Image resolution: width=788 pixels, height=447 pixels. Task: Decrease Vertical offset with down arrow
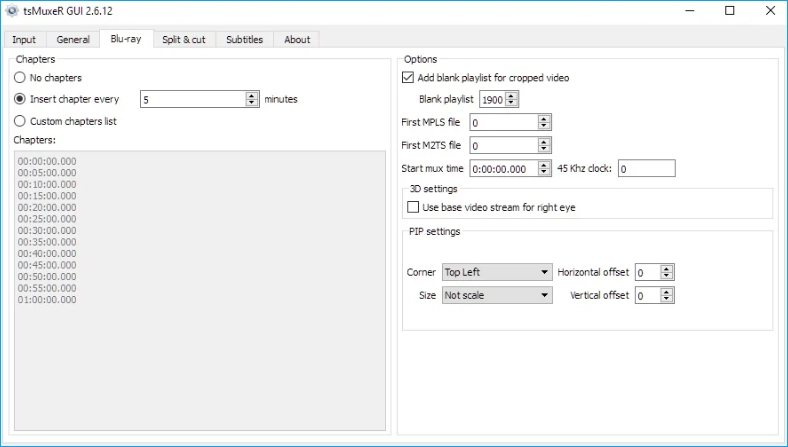(x=666, y=299)
